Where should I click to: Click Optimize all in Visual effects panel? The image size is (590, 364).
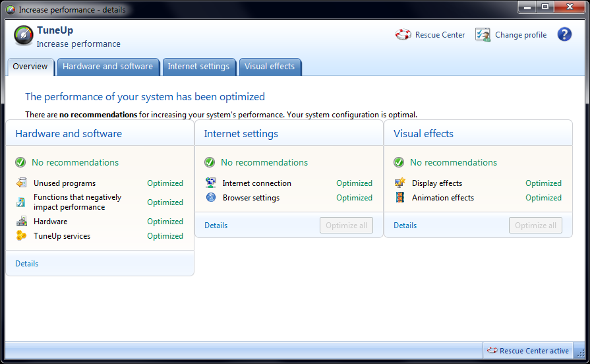(x=535, y=225)
